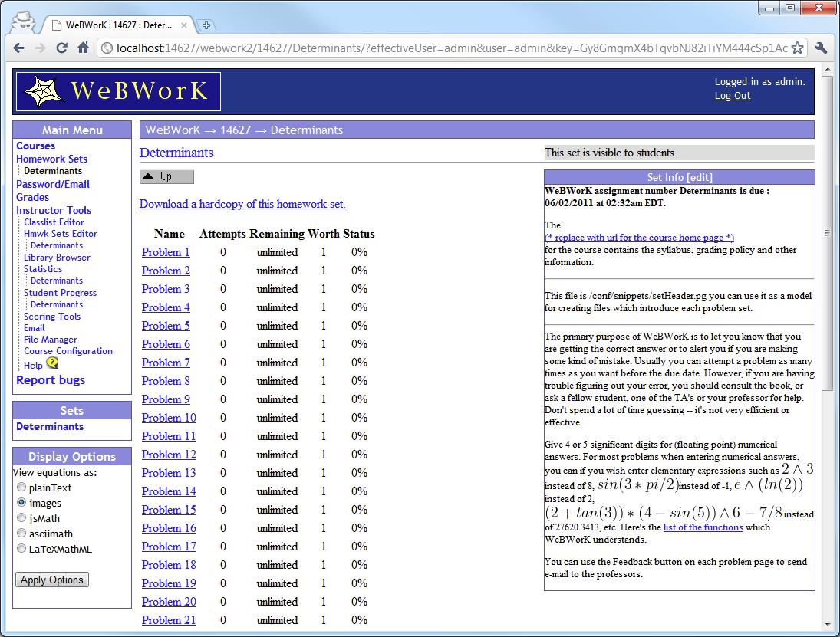Open Instructor Tools menu item
Viewport: 840px width, 637px height.
tap(54, 210)
